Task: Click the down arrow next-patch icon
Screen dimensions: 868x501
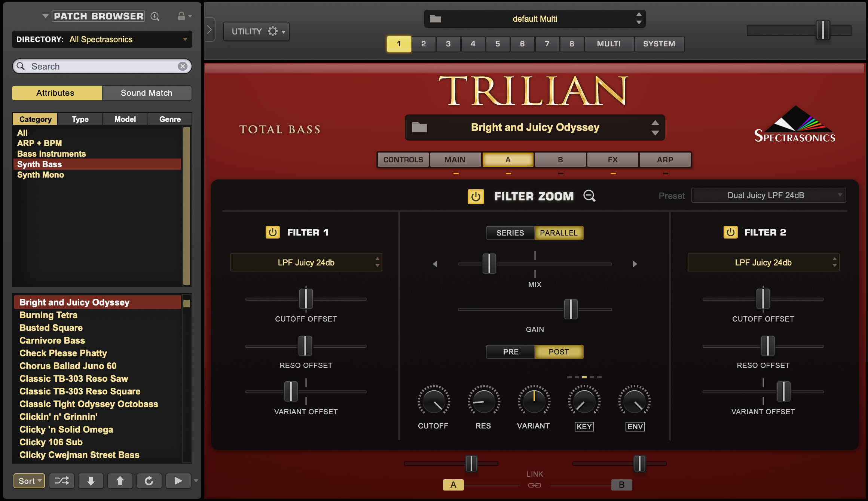Action: tap(91, 480)
